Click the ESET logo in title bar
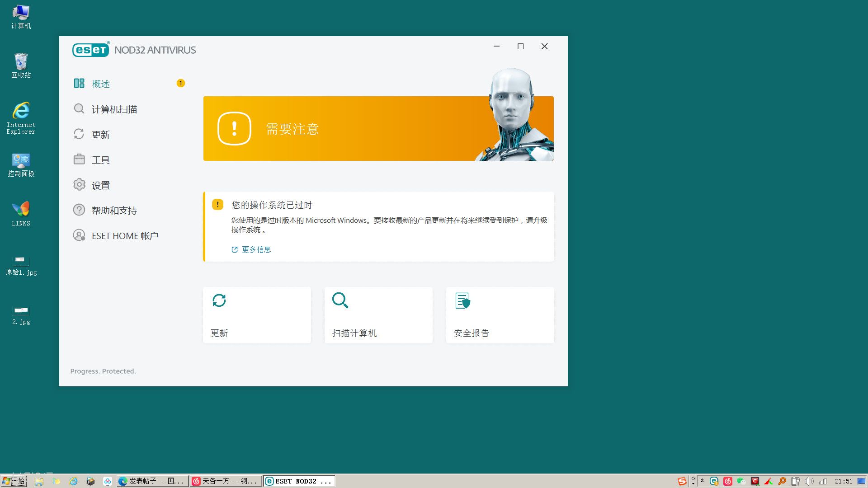Screen dimensions: 868x488 (90, 50)
